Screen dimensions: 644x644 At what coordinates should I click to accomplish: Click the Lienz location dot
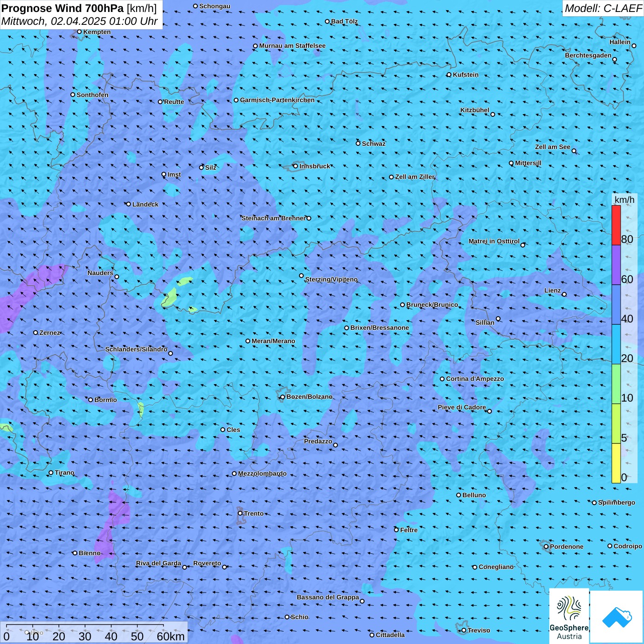coord(564,294)
